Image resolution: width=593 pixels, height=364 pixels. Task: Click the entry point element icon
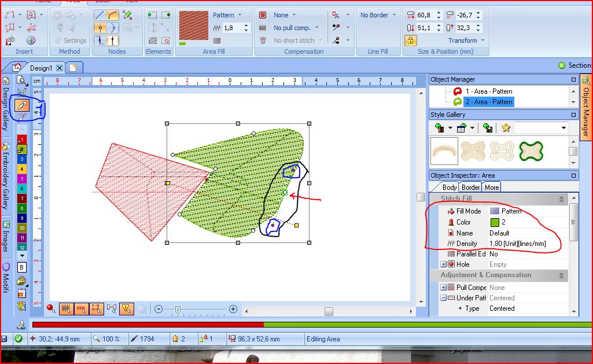[x=152, y=15]
